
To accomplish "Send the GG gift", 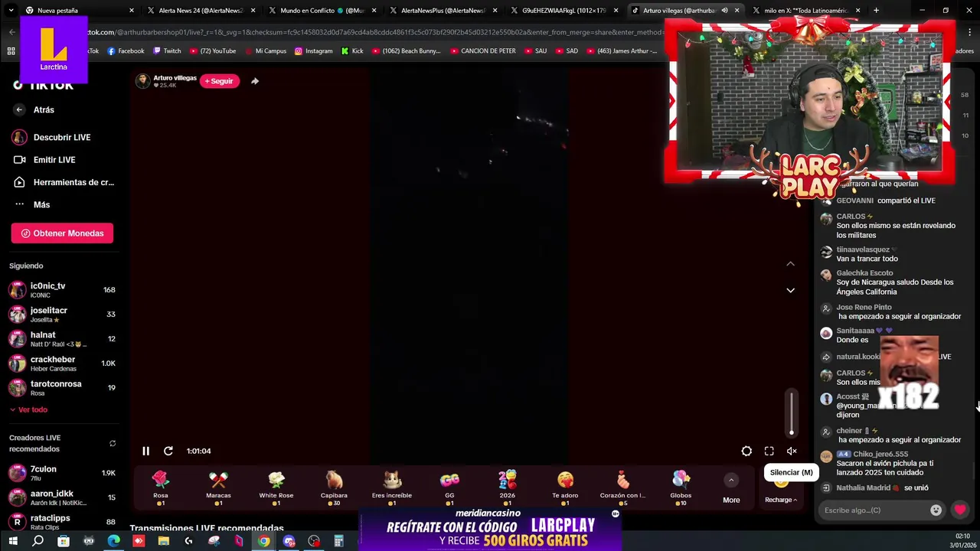I will (x=449, y=487).
